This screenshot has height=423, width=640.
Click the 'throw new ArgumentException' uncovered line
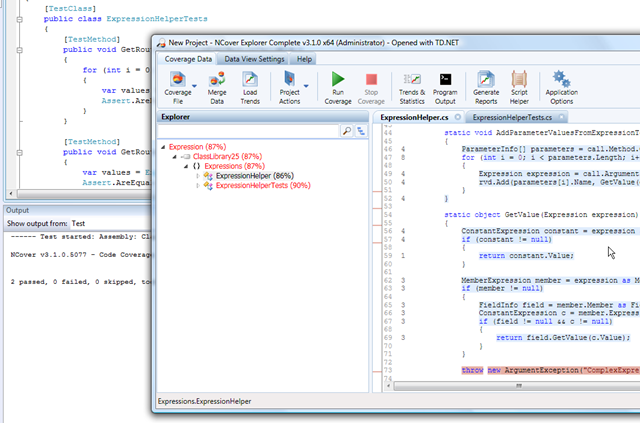point(551,370)
